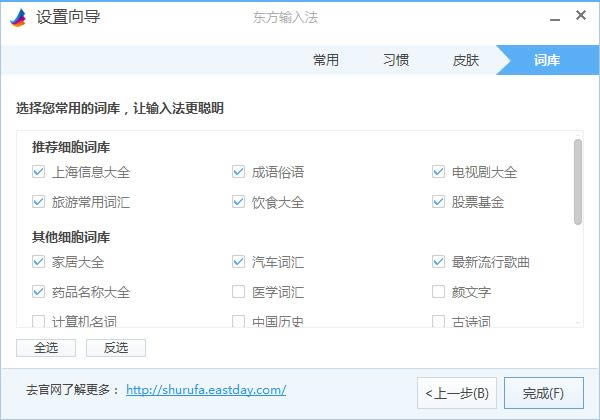
Task: Uncheck the 股票基金 checkbox
Action: 439,201
